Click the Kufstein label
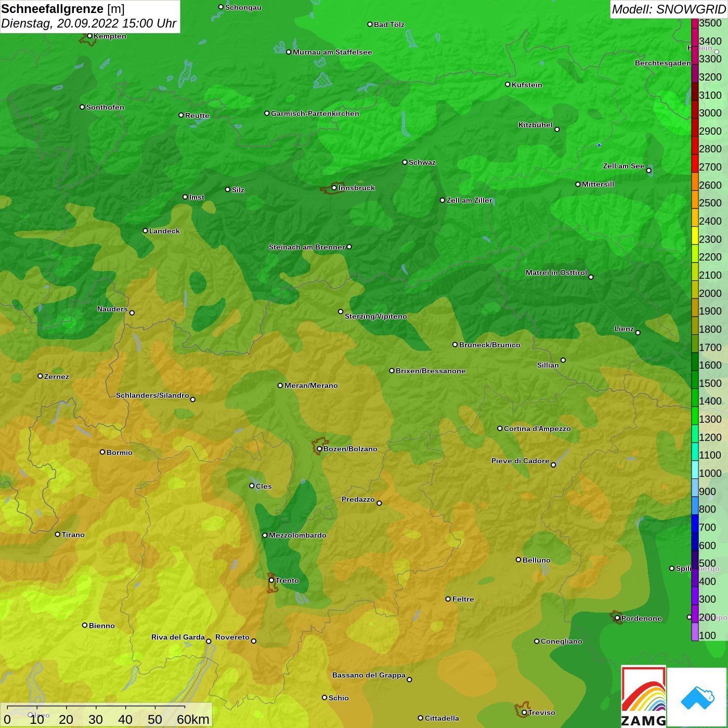The width and height of the screenshot is (728, 728). coord(527,85)
